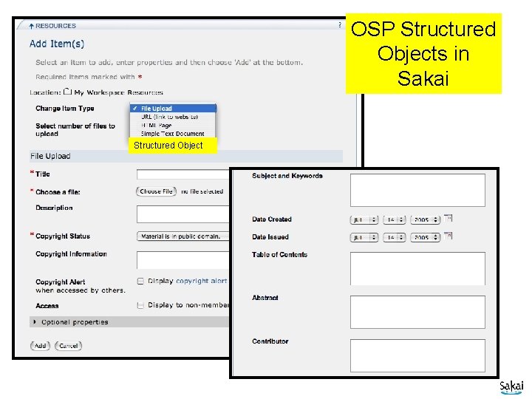
Task: Select File Upload item type
Action: coord(173,108)
